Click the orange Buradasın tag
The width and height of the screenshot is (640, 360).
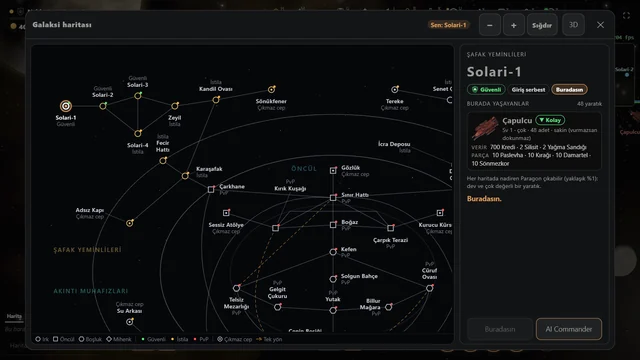pos(569,89)
